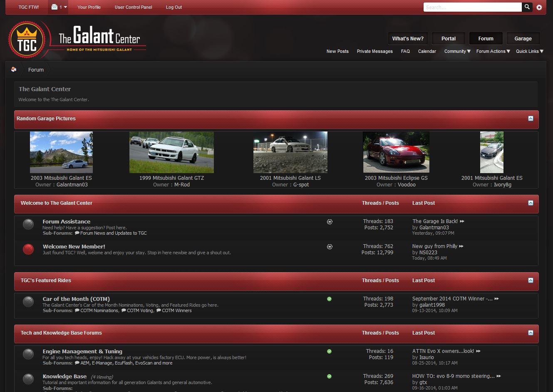Click Welcome New Member red status icon
This screenshot has width=553, height=392.
pos(28,249)
